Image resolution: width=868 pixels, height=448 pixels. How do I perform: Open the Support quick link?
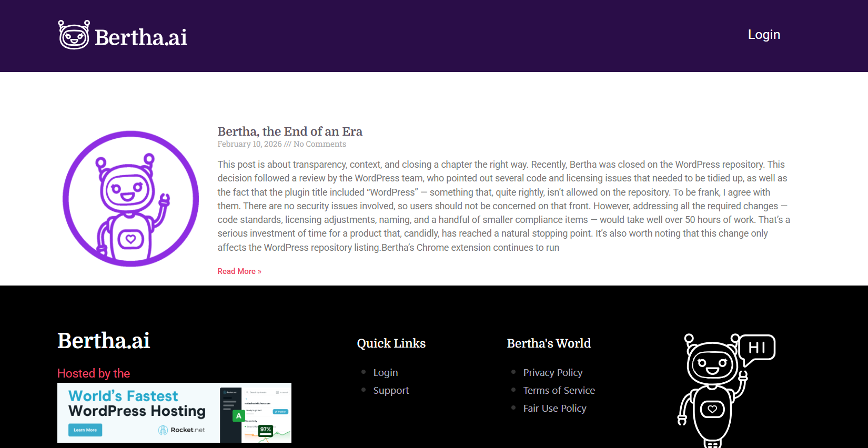tap(391, 390)
